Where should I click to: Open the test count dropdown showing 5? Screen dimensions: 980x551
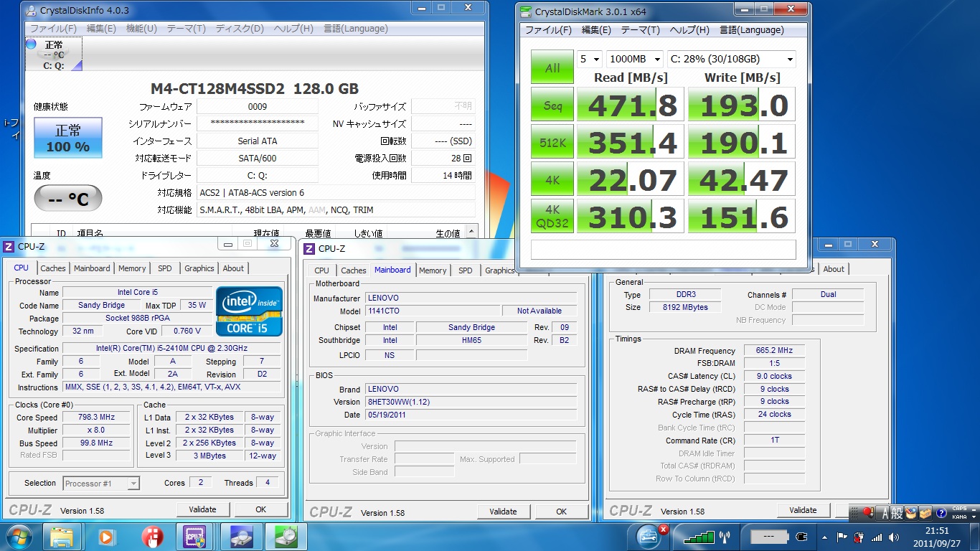point(590,59)
